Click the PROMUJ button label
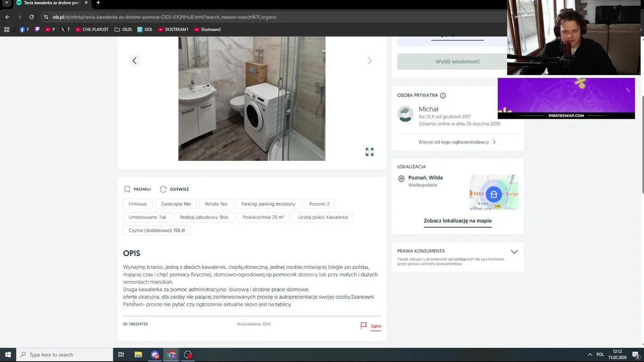Screen dimensions: 644x362 [142, 190]
